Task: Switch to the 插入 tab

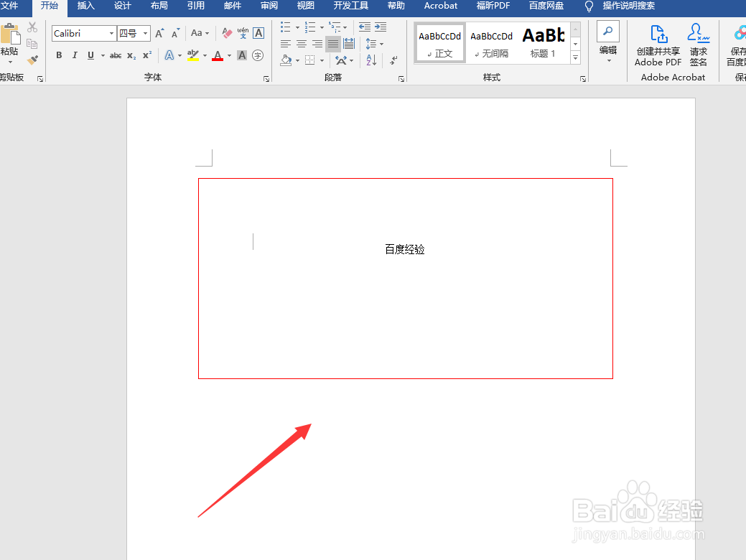Action: (x=86, y=6)
